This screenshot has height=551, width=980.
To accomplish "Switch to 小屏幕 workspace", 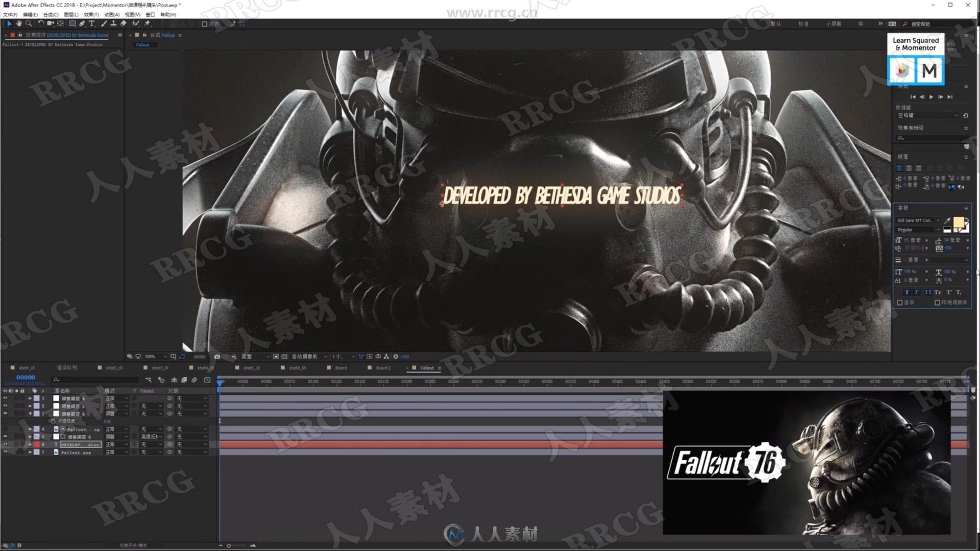I will point(833,24).
